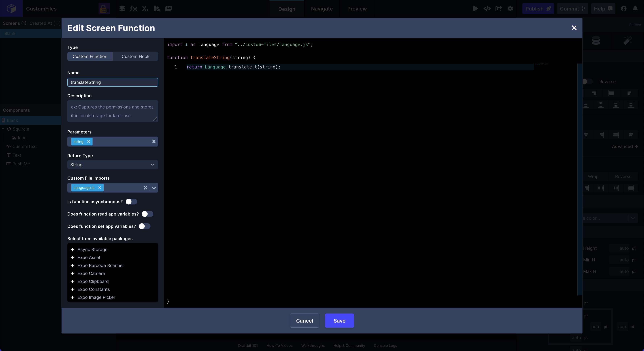
Task: Toggle function sets app variables switch
Action: [x=145, y=226]
